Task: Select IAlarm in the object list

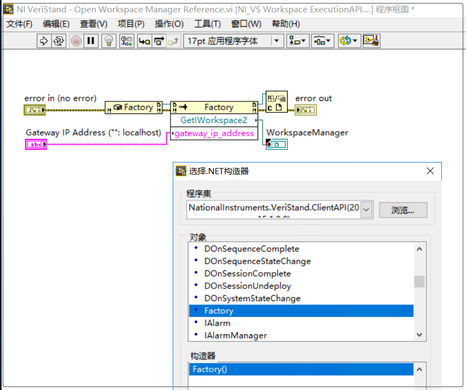Action: click(217, 323)
